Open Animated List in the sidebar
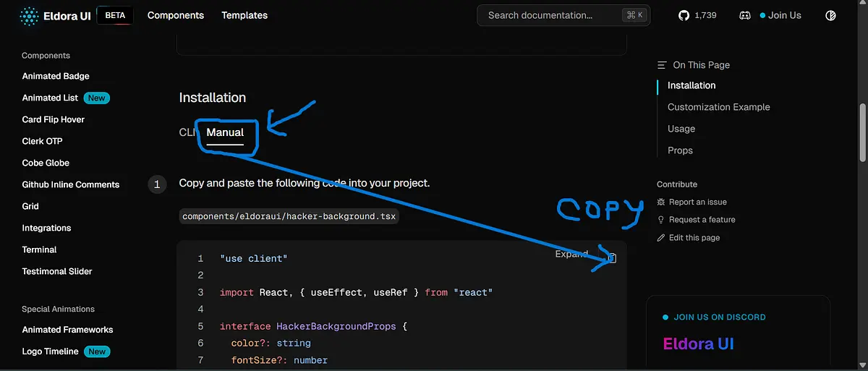 (x=51, y=98)
